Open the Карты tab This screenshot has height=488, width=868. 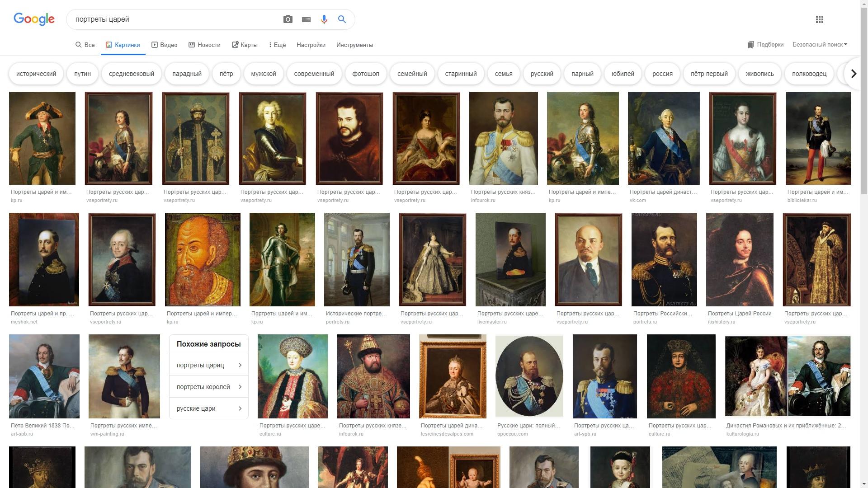pos(245,45)
